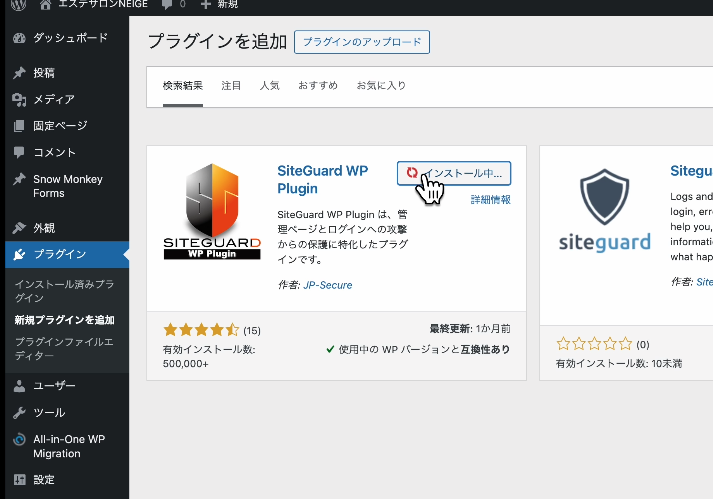Open the comments bubble icon in admin bar
Image resolution: width=713 pixels, height=499 pixels.
pyautogui.click(x=167, y=5)
